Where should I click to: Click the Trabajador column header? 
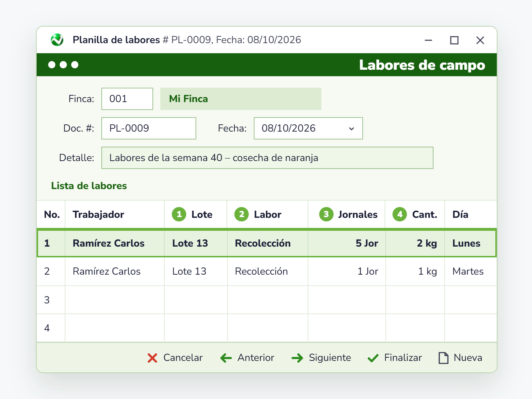pyautogui.click(x=115, y=214)
